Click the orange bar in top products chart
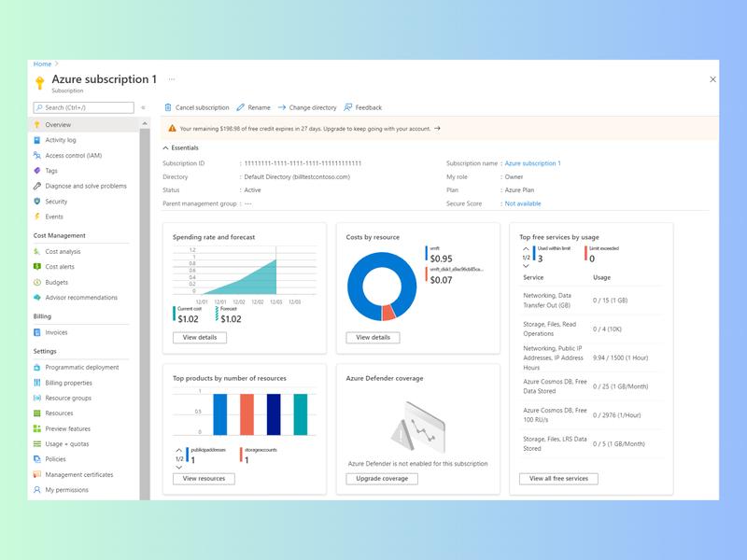 pyautogui.click(x=247, y=414)
